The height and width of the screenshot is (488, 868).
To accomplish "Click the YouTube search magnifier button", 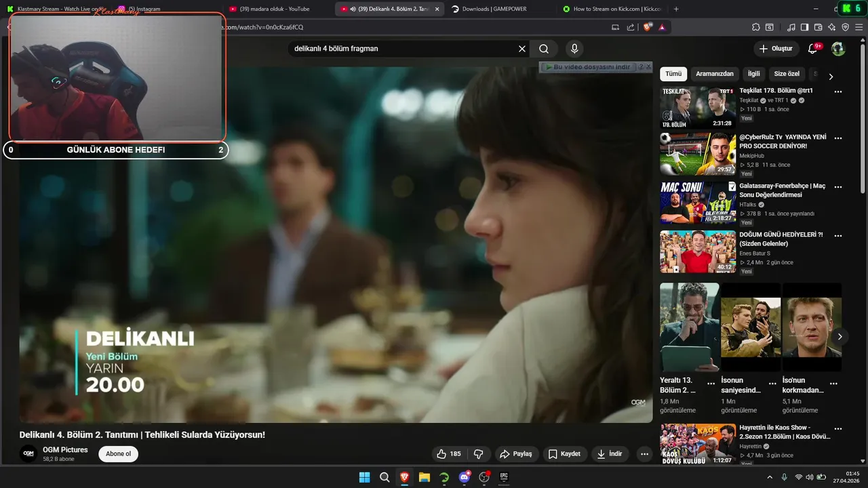I will point(544,49).
